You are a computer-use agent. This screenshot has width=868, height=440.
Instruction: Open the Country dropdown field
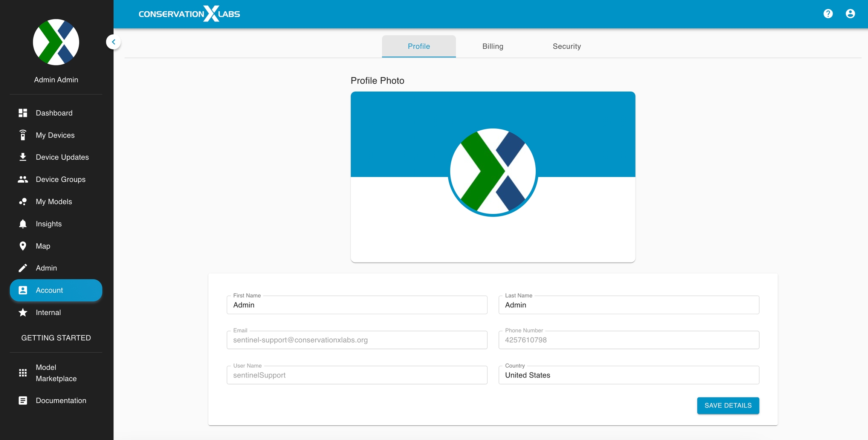[x=628, y=375]
